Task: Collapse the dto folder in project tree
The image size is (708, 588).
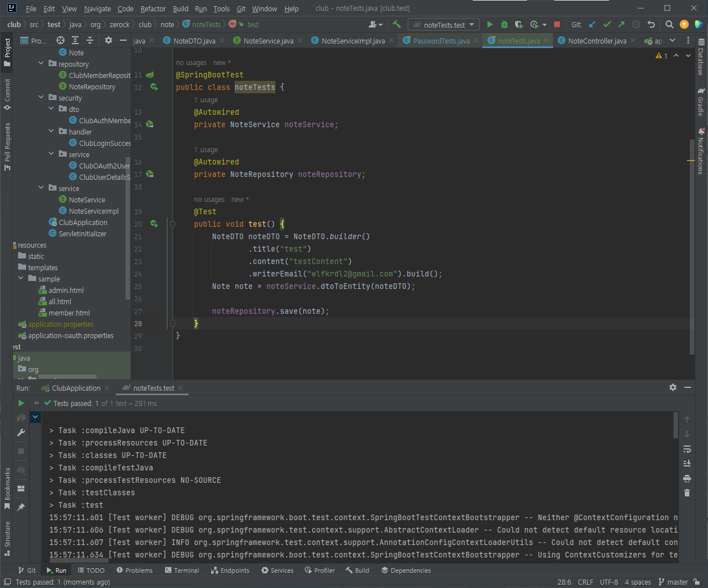Action: (51, 109)
